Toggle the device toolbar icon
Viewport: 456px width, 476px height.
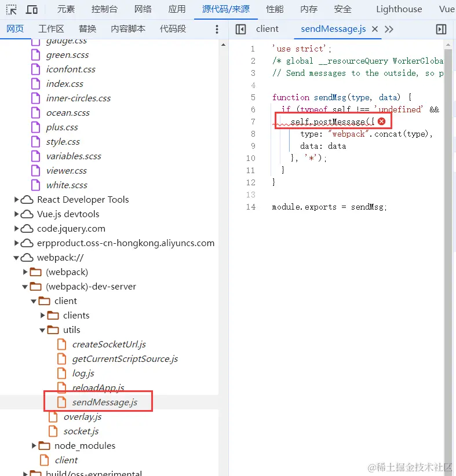click(32, 9)
